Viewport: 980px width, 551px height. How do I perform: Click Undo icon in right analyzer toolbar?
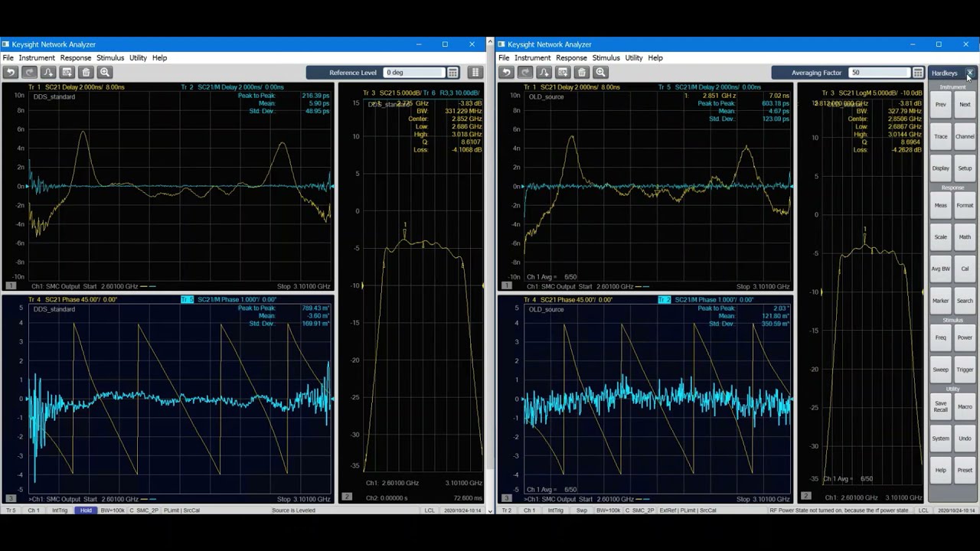pos(506,72)
